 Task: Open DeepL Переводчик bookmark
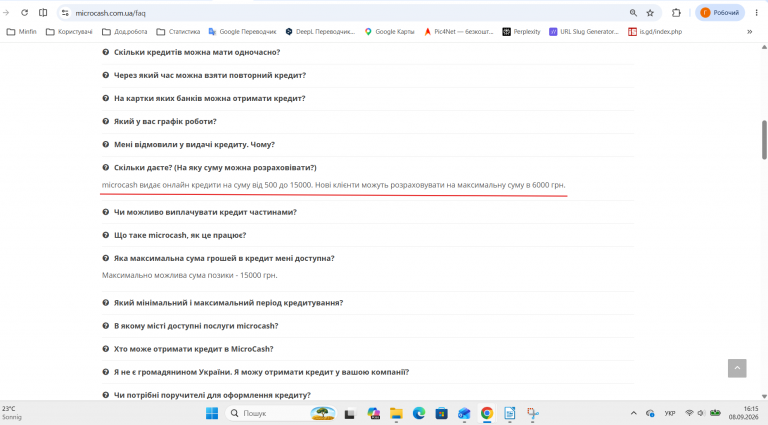click(320, 31)
